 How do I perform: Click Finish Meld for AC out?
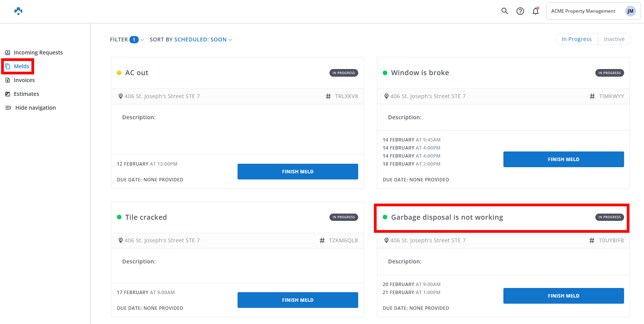click(x=297, y=171)
